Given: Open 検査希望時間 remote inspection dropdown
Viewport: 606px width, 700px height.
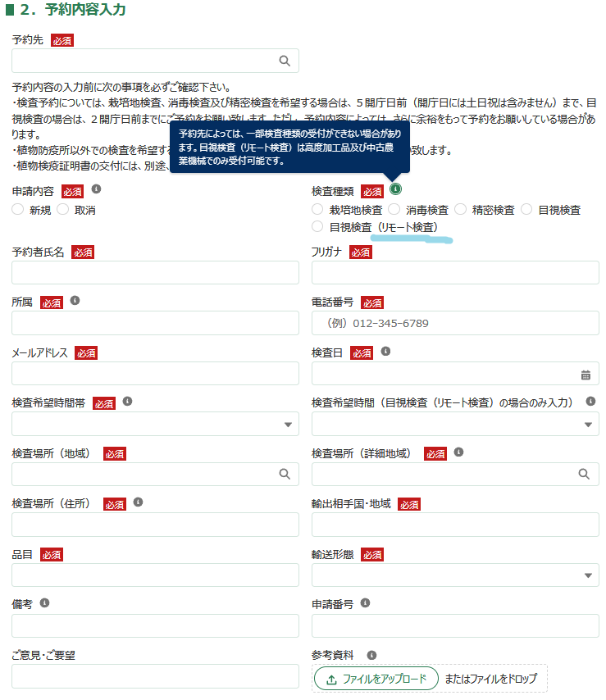Looking at the screenshot, I should (455, 424).
